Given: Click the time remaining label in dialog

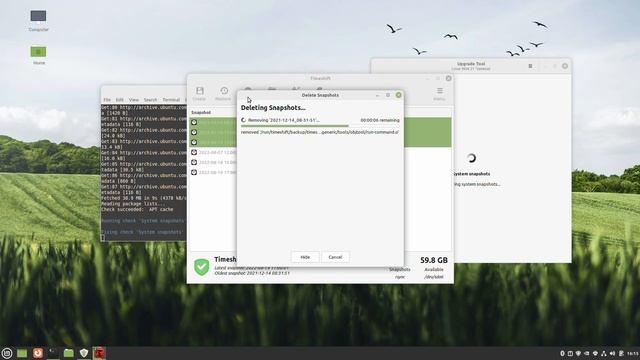Looking at the screenshot, I should (x=380, y=120).
